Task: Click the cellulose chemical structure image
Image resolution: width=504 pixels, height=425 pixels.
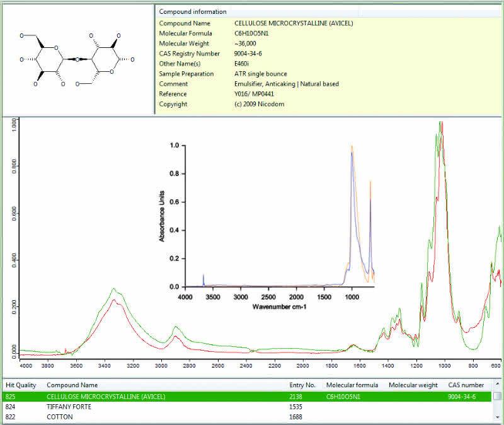Action: 77,60
